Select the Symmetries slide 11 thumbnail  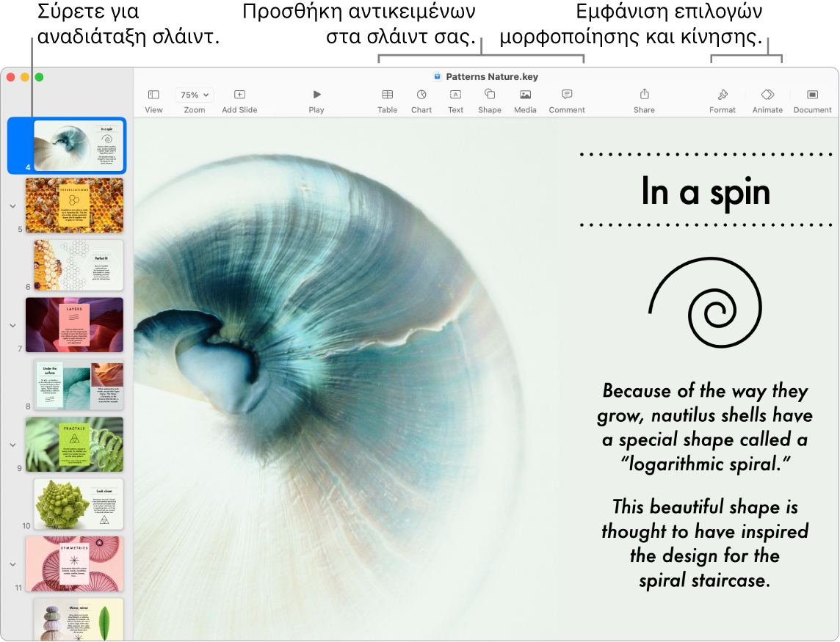coord(74,563)
